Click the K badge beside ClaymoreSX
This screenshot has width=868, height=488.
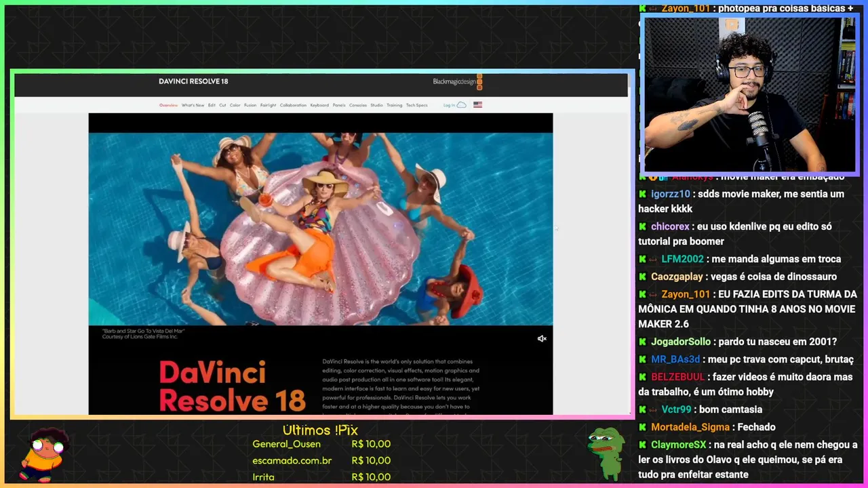(x=642, y=445)
